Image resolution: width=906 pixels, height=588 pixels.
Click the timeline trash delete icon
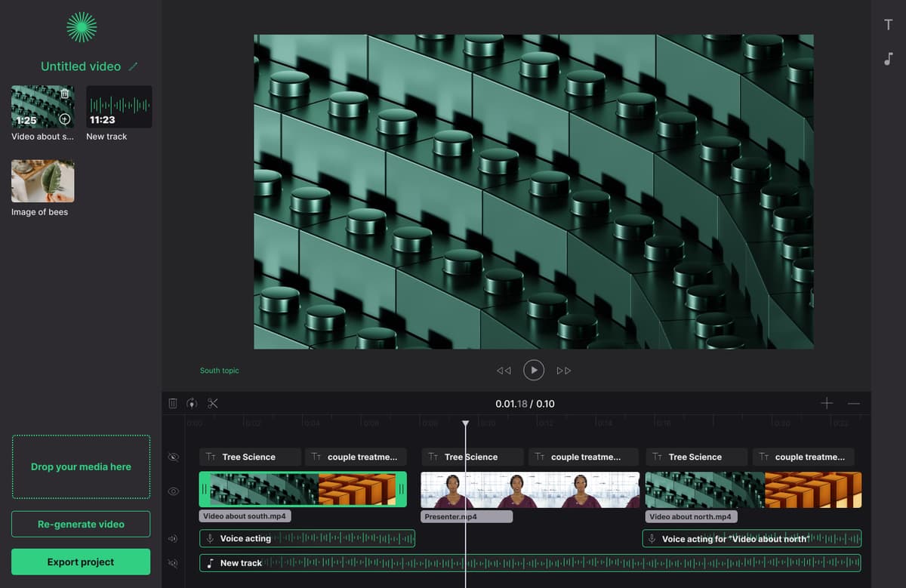(173, 403)
